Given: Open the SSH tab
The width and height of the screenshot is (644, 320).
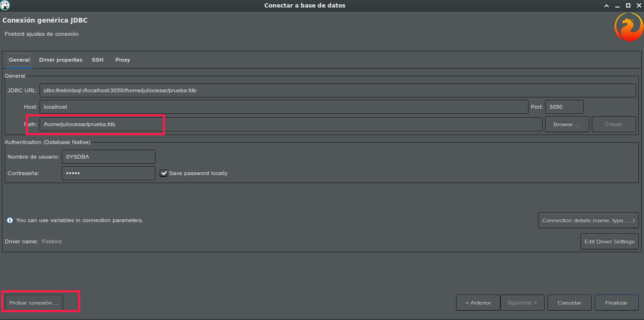Looking at the screenshot, I should 98,60.
